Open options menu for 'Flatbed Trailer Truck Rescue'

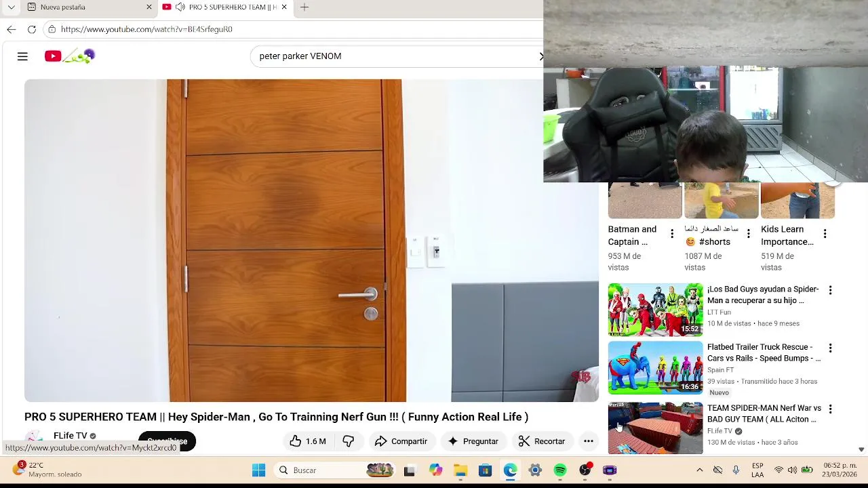point(830,348)
